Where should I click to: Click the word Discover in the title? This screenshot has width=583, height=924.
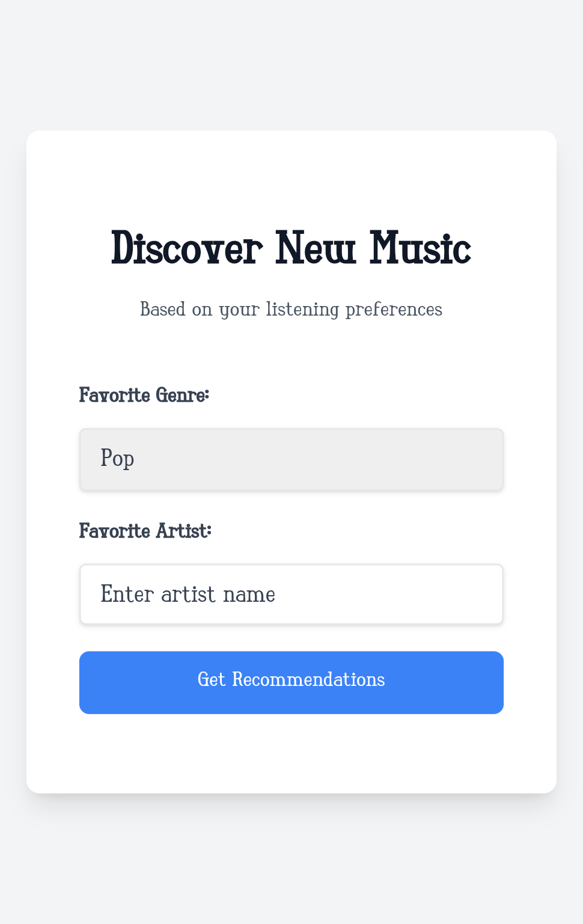pyautogui.click(x=187, y=248)
